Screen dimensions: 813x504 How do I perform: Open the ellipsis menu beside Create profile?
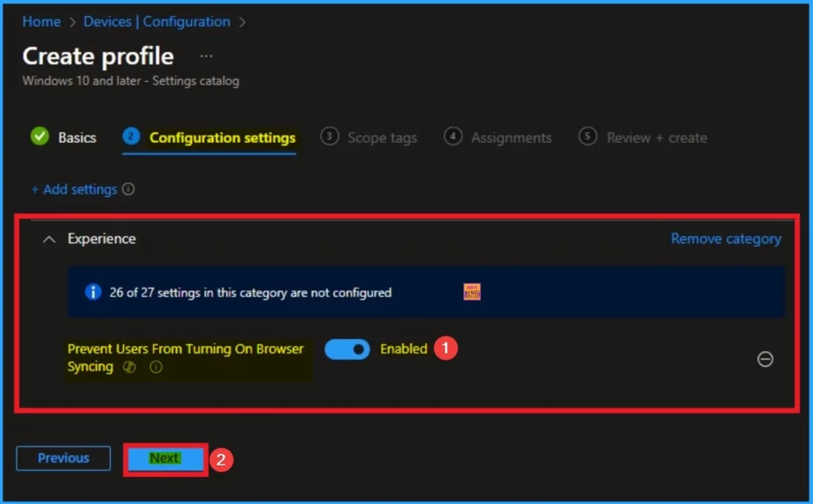(206, 56)
